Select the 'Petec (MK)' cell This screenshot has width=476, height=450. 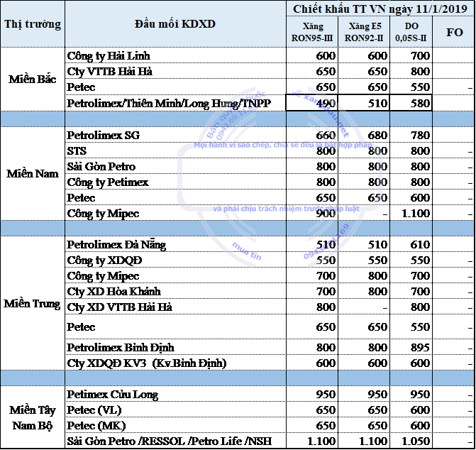click(175, 425)
